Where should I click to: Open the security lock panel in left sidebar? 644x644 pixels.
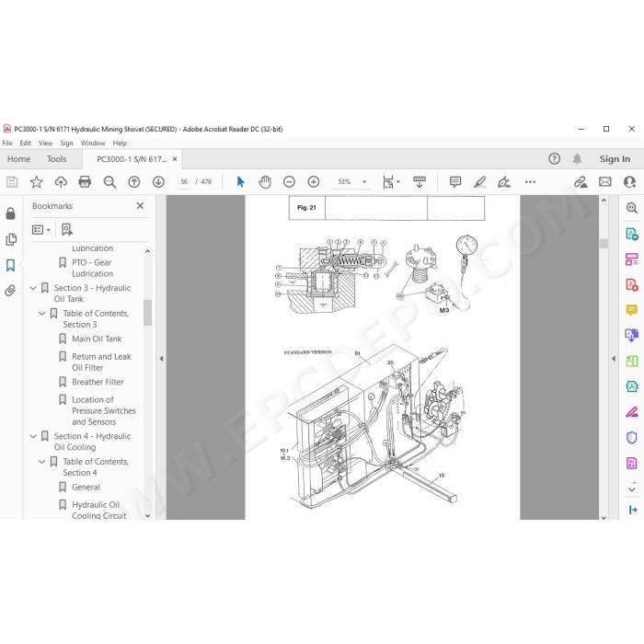point(11,213)
